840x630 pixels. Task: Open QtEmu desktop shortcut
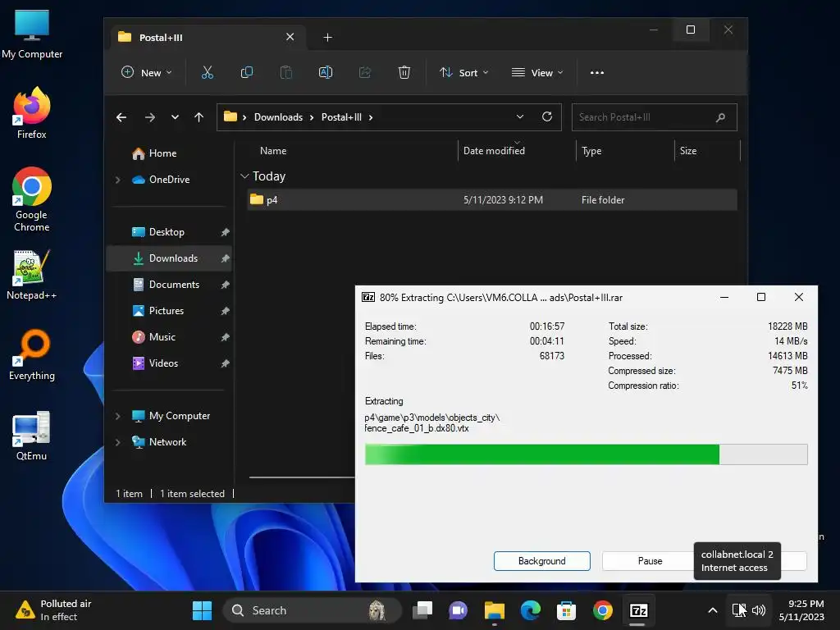tap(32, 436)
